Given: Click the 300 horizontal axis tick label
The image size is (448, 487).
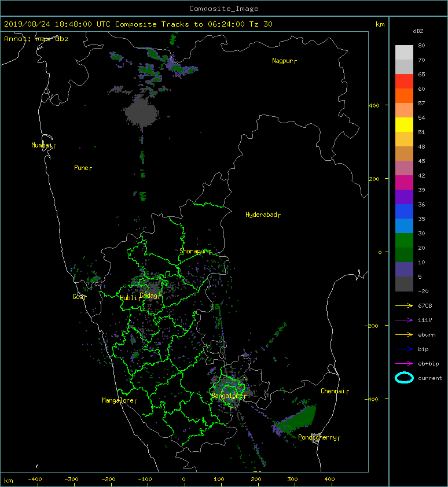Looking at the screenshot, I should point(292,479).
